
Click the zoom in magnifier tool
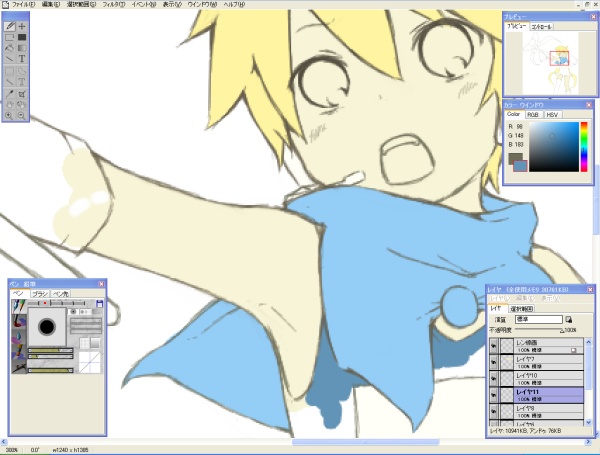(10, 115)
